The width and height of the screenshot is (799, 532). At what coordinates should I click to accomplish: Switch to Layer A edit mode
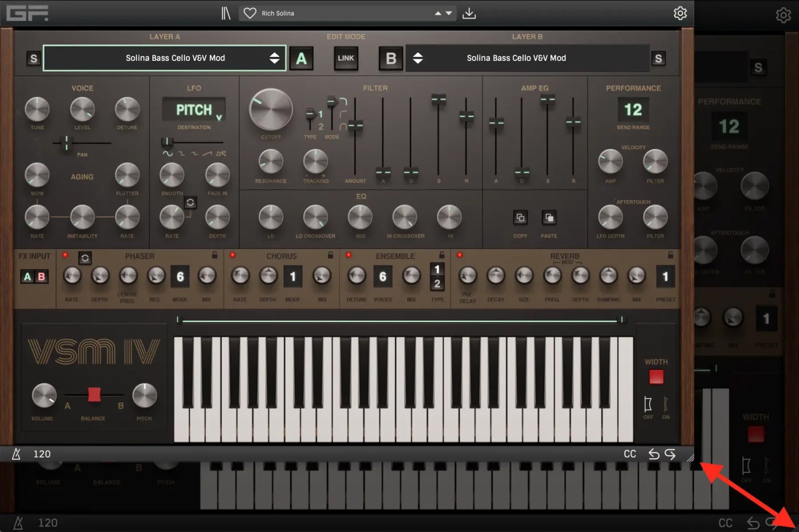pos(302,58)
